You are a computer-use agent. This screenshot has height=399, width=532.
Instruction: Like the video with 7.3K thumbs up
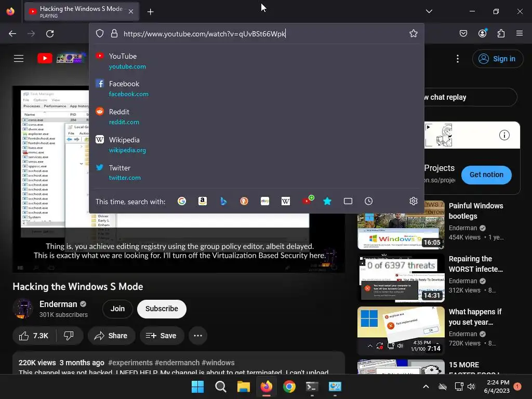34,336
